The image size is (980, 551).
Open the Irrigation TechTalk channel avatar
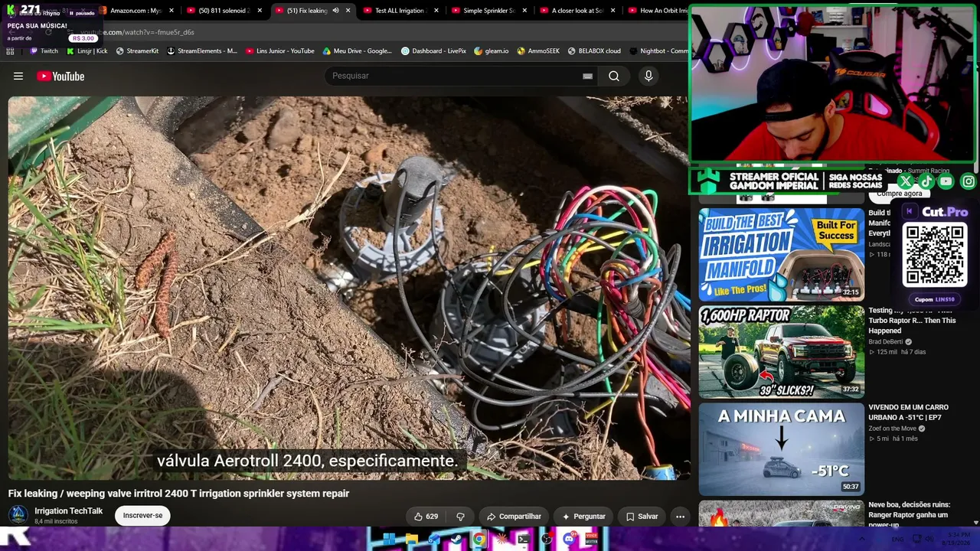pyautogui.click(x=18, y=515)
